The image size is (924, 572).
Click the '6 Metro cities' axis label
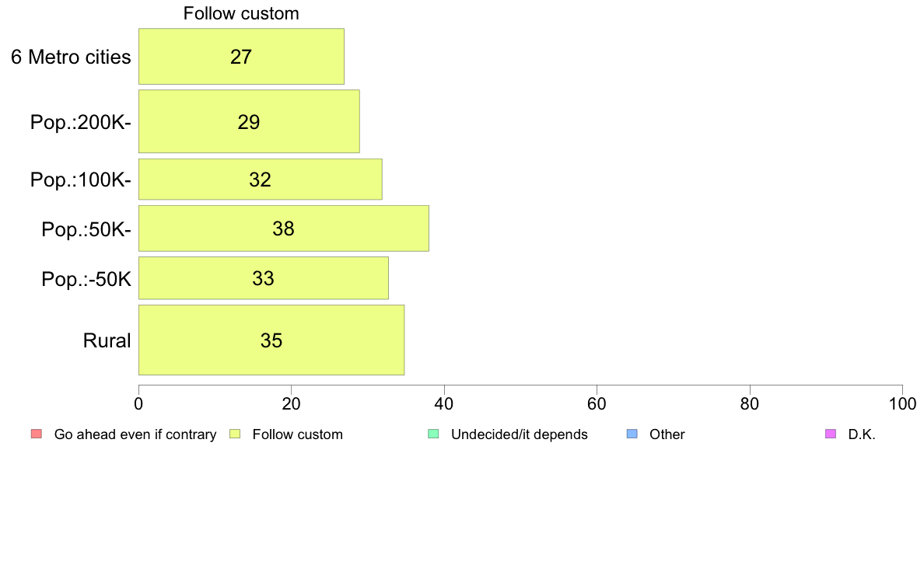[x=71, y=57]
